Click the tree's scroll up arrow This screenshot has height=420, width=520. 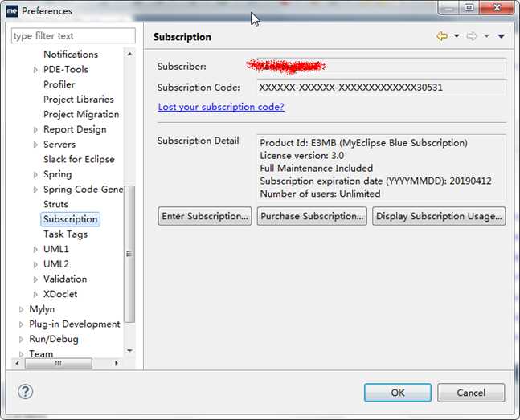click(x=129, y=54)
